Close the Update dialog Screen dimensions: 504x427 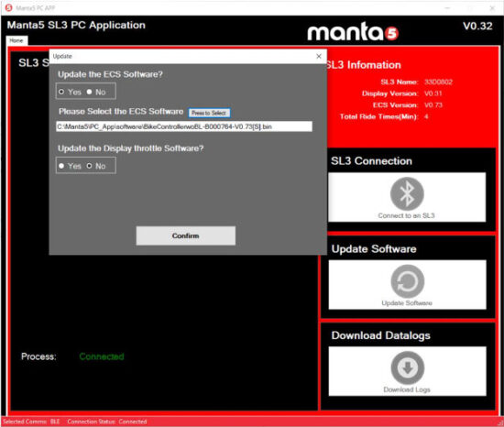click(x=319, y=56)
